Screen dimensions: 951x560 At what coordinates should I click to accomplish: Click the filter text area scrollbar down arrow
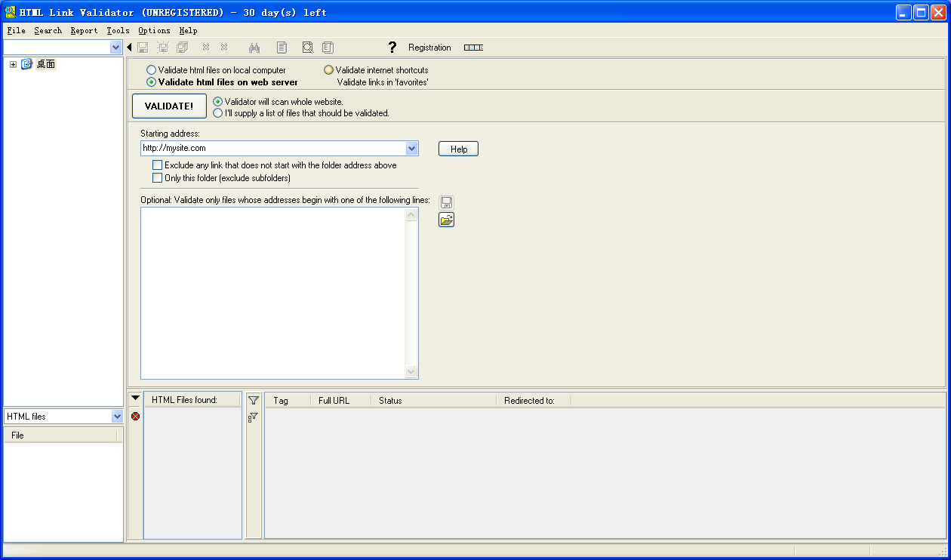pos(411,371)
